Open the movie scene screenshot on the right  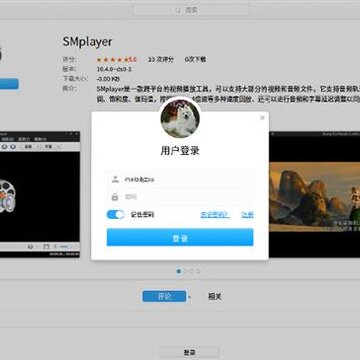(x=314, y=194)
